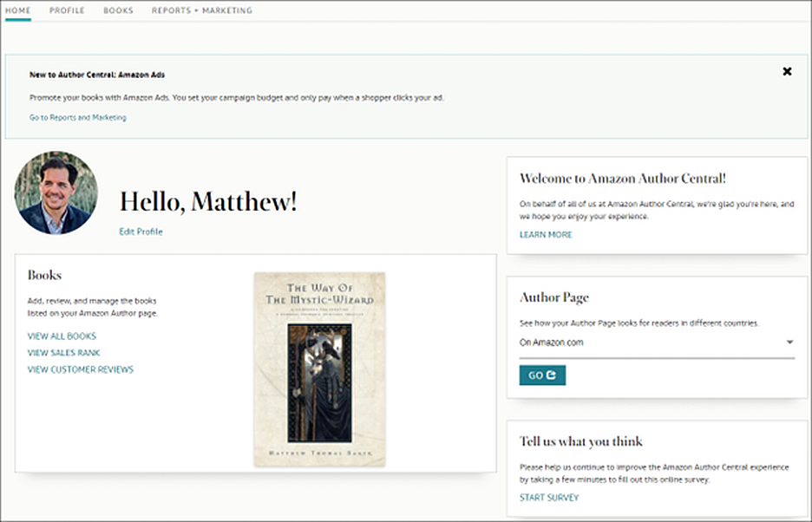Return to the HOME tab
The image size is (812, 522).
point(18,11)
